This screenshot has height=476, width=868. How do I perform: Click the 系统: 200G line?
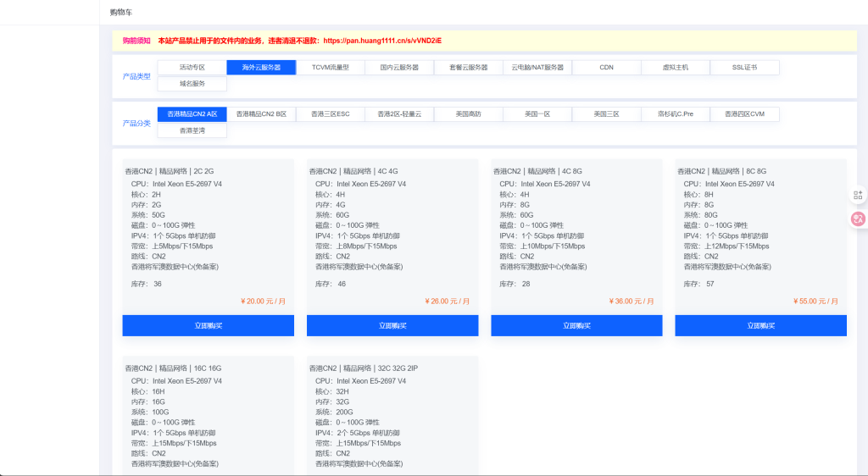(x=334, y=412)
